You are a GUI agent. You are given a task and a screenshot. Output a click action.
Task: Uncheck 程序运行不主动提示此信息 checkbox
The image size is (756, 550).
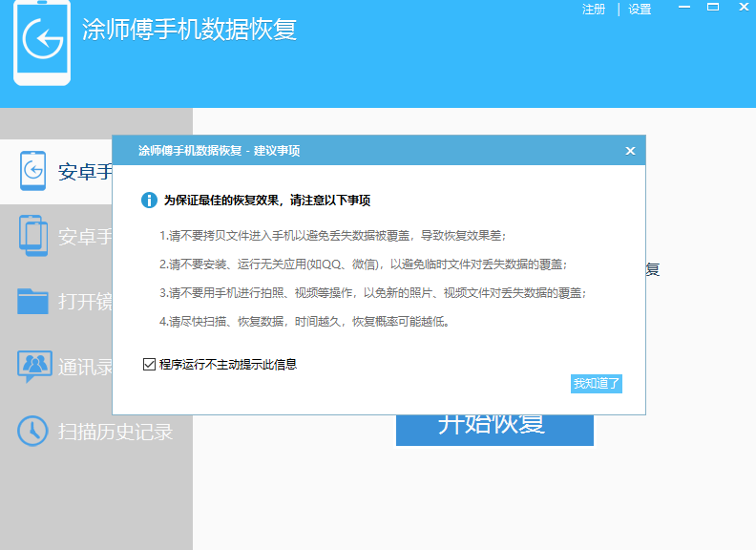click(x=148, y=364)
